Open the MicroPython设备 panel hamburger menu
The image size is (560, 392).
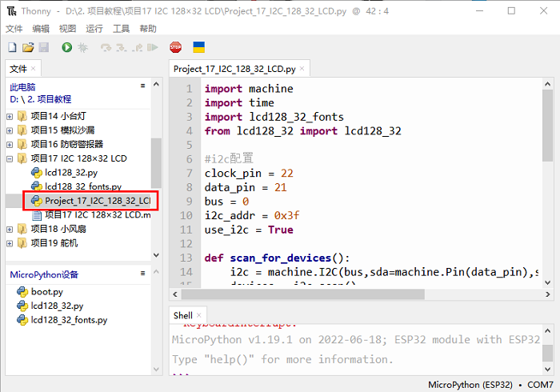tap(142, 274)
